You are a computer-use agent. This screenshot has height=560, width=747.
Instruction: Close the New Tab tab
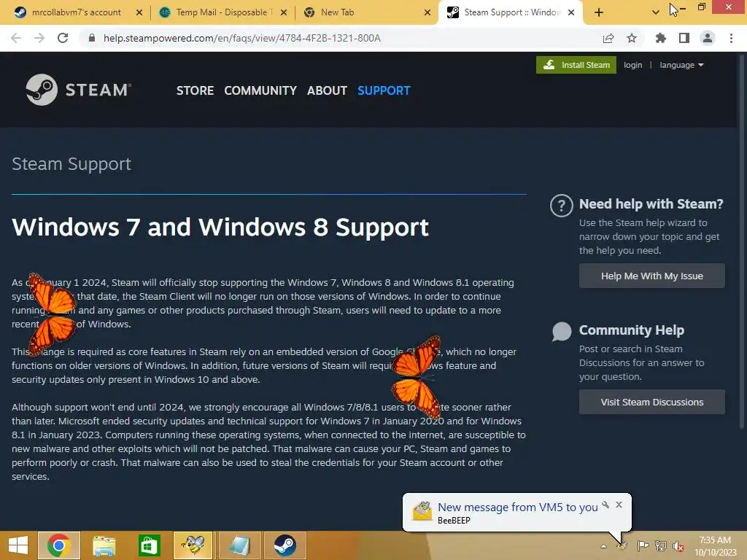(x=427, y=12)
